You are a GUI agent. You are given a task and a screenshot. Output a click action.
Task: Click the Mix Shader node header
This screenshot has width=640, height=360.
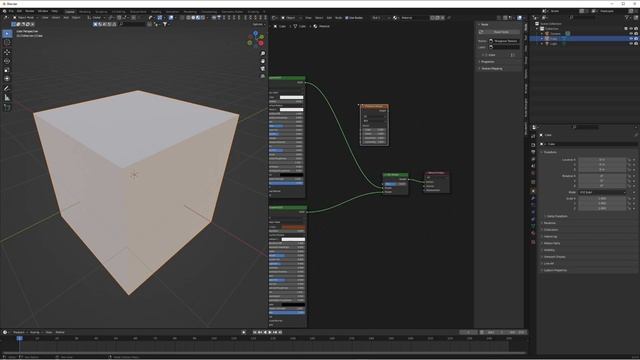tap(395, 175)
